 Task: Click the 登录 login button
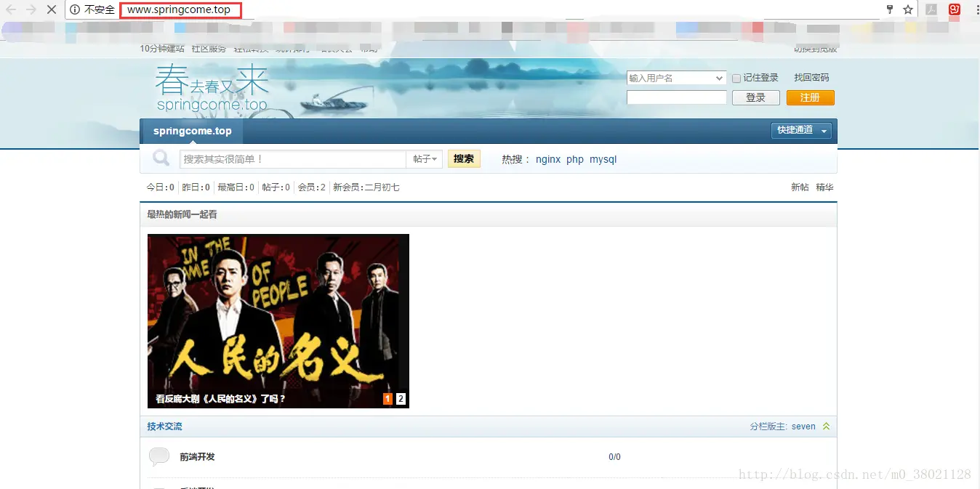755,97
